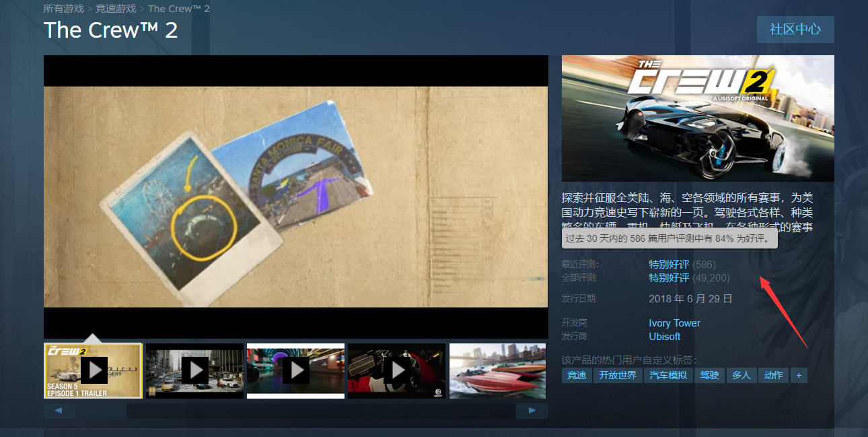This screenshot has height=437, width=868.
Task: Open the 所有游戏 breadcrumb link
Action: [x=64, y=9]
